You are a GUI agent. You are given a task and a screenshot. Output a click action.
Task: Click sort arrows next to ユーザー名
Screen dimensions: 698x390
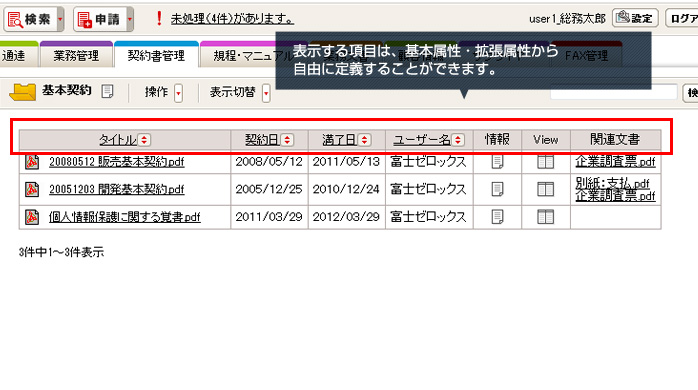(x=458, y=140)
